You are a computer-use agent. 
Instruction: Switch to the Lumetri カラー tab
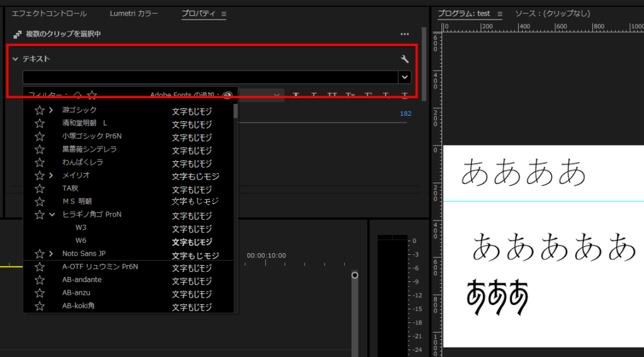click(134, 13)
